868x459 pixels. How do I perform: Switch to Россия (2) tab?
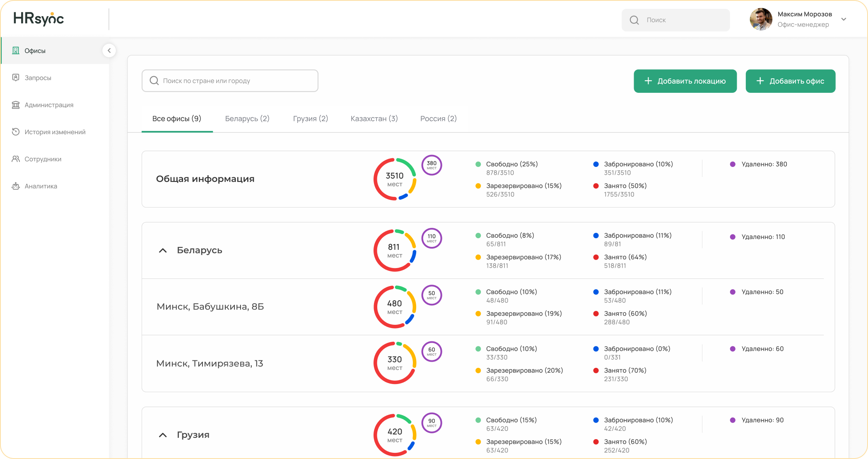coord(439,119)
